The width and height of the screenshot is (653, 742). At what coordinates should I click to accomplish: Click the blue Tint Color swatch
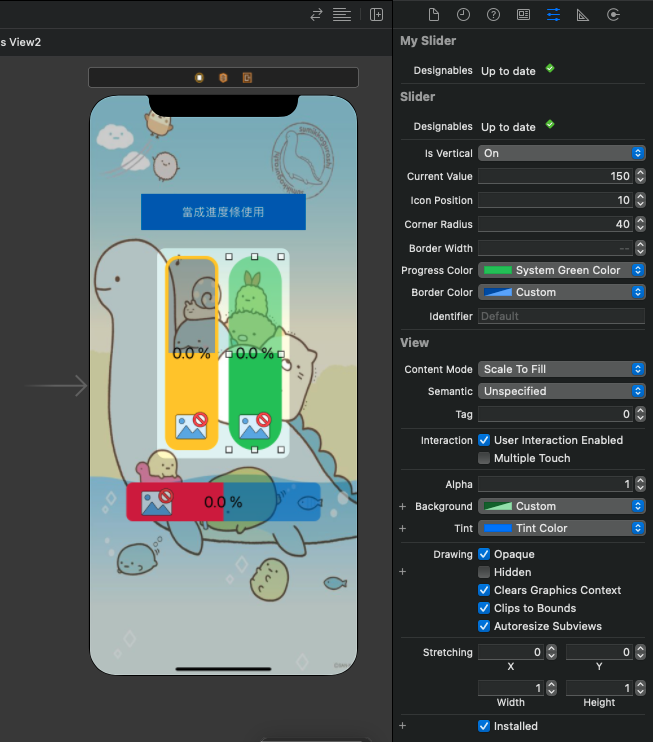pyautogui.click(x=498, y=528)
